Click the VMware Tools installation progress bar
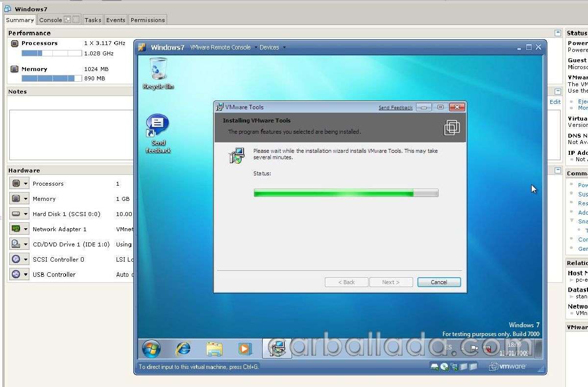This screenshot has height=387, width=588. [x=345, y=193]
